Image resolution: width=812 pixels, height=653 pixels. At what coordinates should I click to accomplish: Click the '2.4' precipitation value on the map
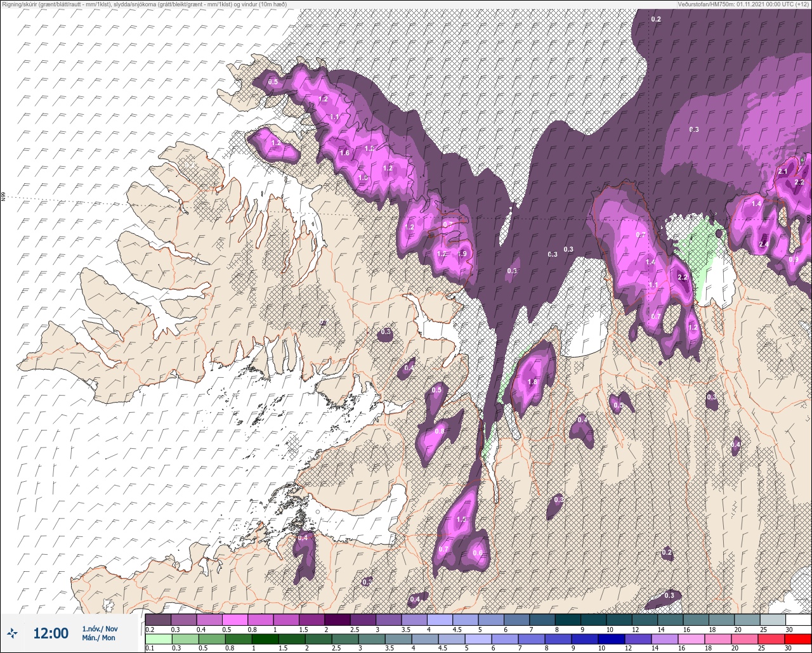(764, 244)
